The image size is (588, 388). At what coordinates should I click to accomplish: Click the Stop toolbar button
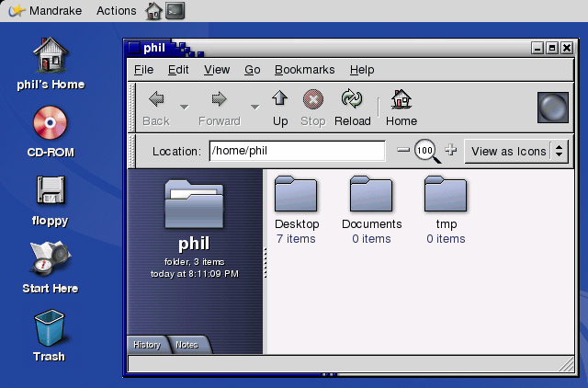(313, 108)
